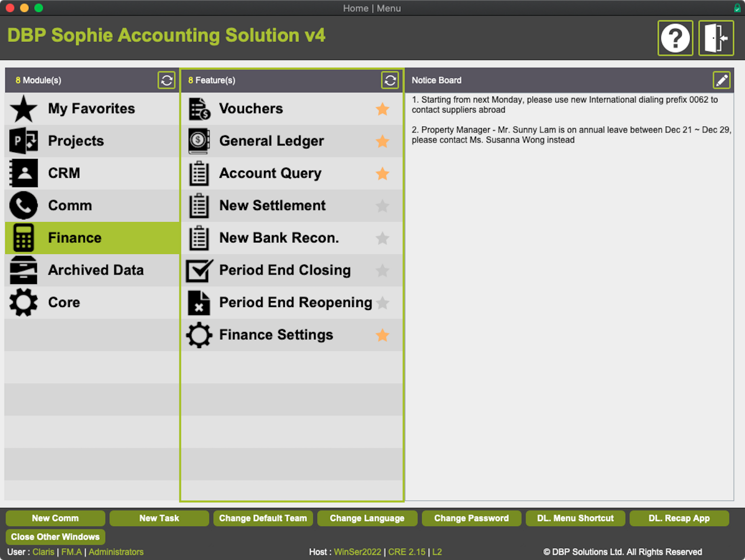Click the Change Password button
This screenshot has width=745, height=560.
coord(471,518)
